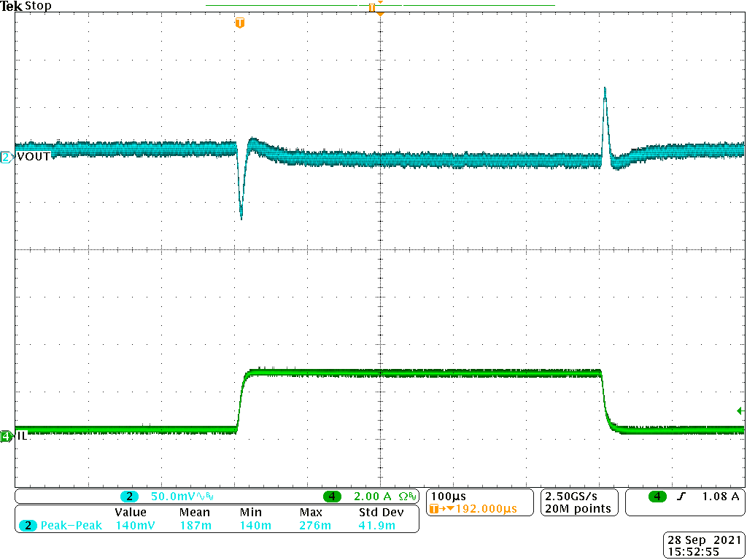The width and height of the screenshot is (747, 560).
Task: Click the Stop acquisition status label
Action: (36, 6)
